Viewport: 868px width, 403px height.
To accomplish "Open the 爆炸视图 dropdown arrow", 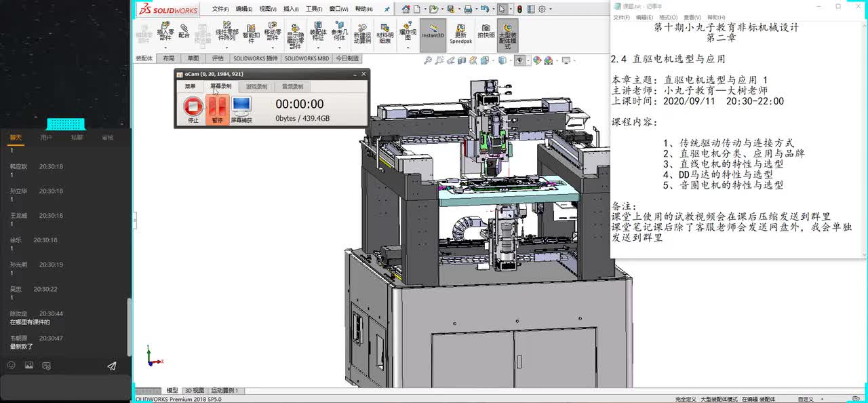I will pyautogui.click(x=408, y=48).
